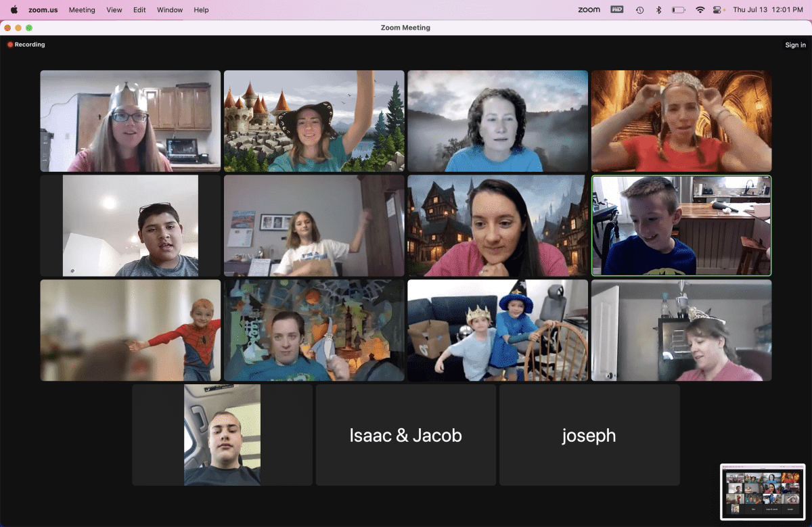Click the Zoom status icon in menu bar
Image resolution: width=812 pixels, height=527 pixels.
[x=589, y=9]
